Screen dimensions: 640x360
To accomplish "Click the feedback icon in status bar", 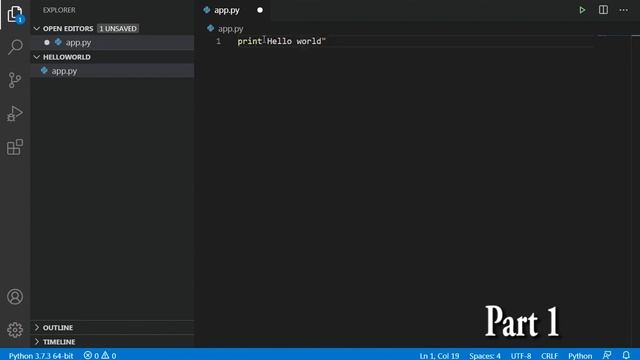I will pyautogui.click(x=607, y=356).
